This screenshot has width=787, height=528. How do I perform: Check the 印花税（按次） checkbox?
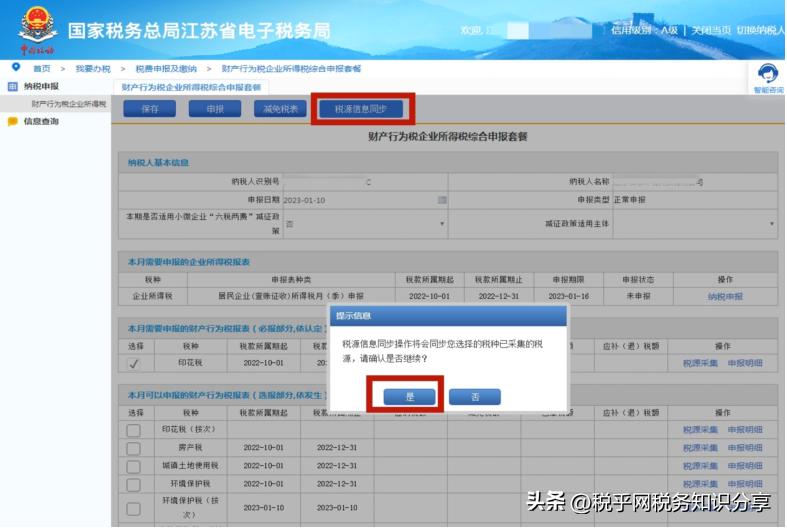(134, 430)
